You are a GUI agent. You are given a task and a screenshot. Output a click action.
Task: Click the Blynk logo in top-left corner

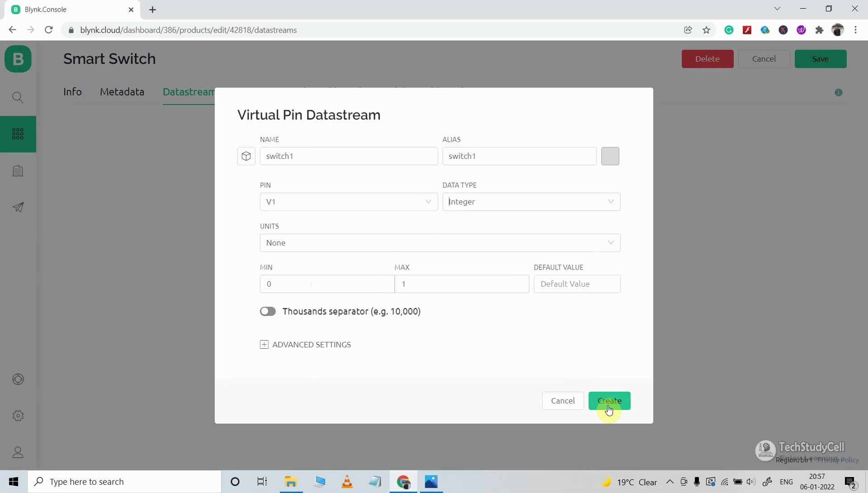(18, 58)
